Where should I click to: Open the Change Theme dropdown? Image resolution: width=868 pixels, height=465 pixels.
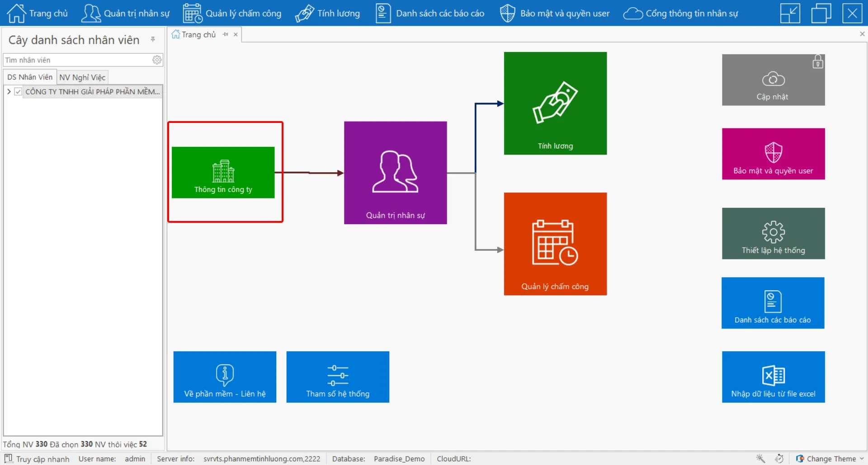(830, 459)
